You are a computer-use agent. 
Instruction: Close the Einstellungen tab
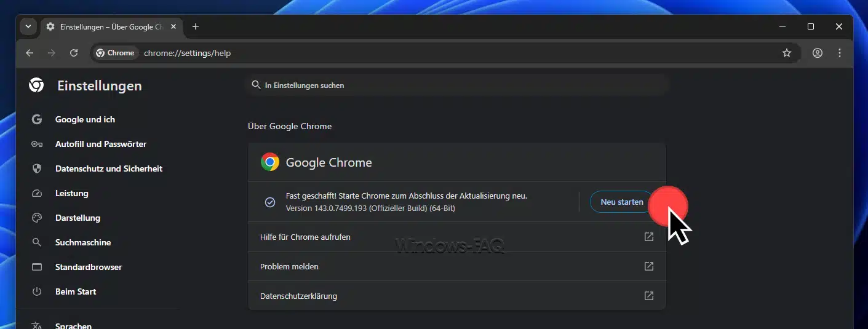173,27
